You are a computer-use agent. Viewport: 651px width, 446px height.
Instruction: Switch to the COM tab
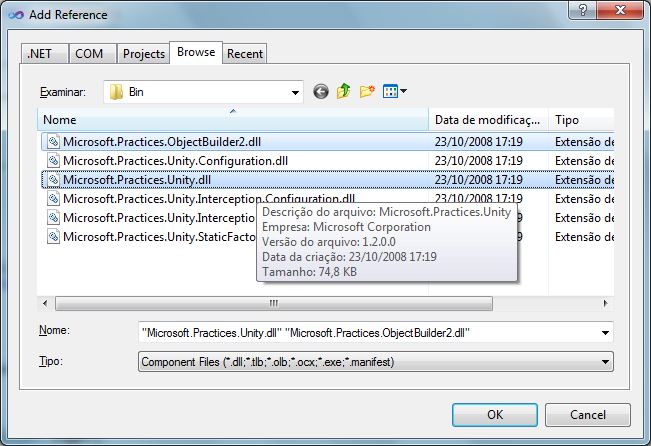pyautogui.click(x=92, y=54)
